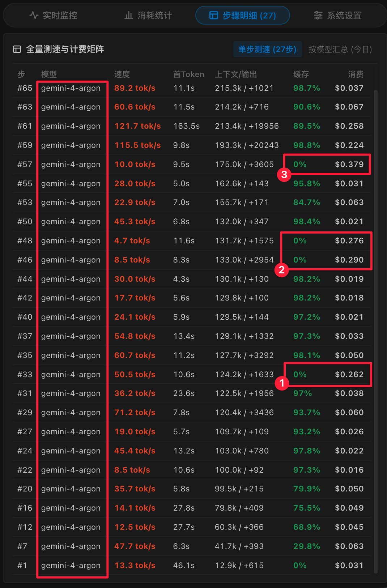The width and height of the screenshot is (387, 588).
Task: Go to the 系统设置 tab
Action: (337, 16)
